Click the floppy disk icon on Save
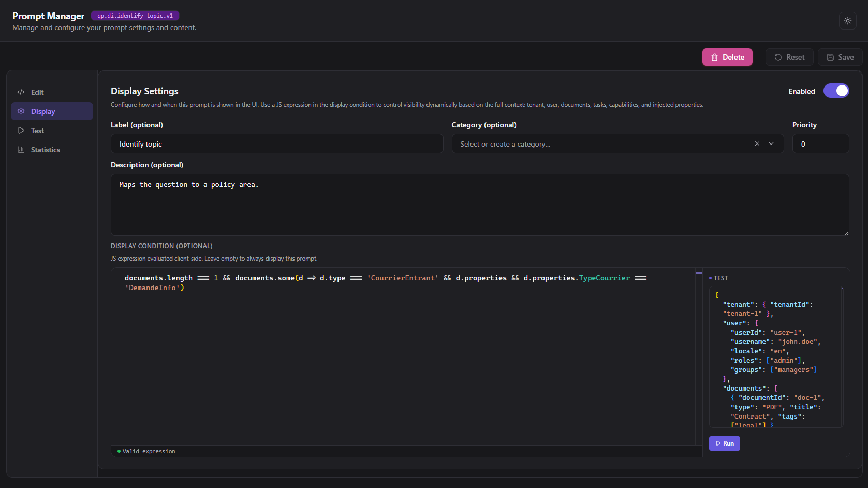 (830, 57)
